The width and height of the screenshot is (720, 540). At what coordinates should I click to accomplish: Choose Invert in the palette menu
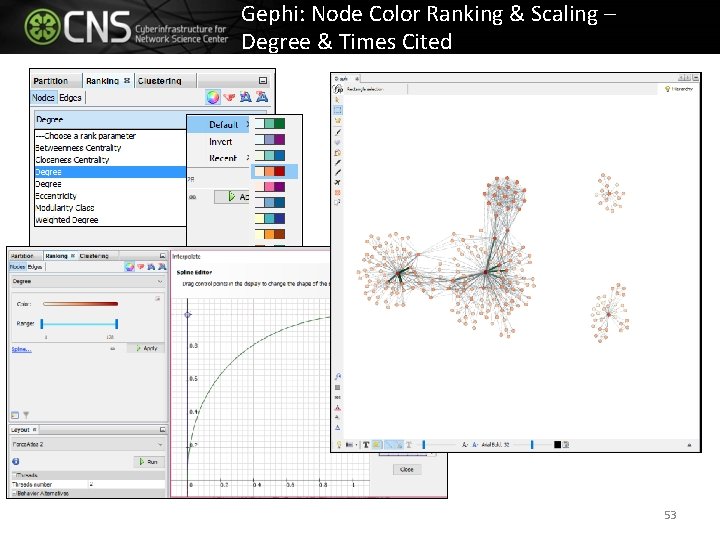tap(220, 141)
